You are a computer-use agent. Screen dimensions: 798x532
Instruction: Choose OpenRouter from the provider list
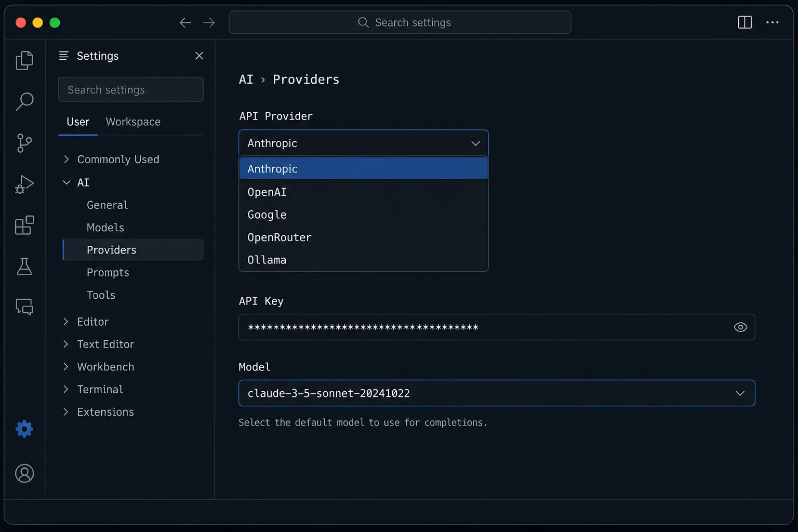pos(363,237)
